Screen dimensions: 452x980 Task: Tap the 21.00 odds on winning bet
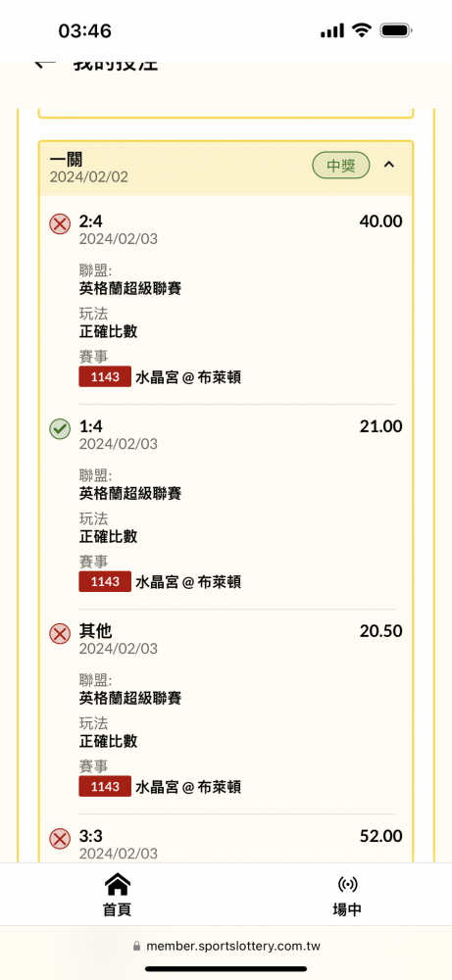coord(380,426)
